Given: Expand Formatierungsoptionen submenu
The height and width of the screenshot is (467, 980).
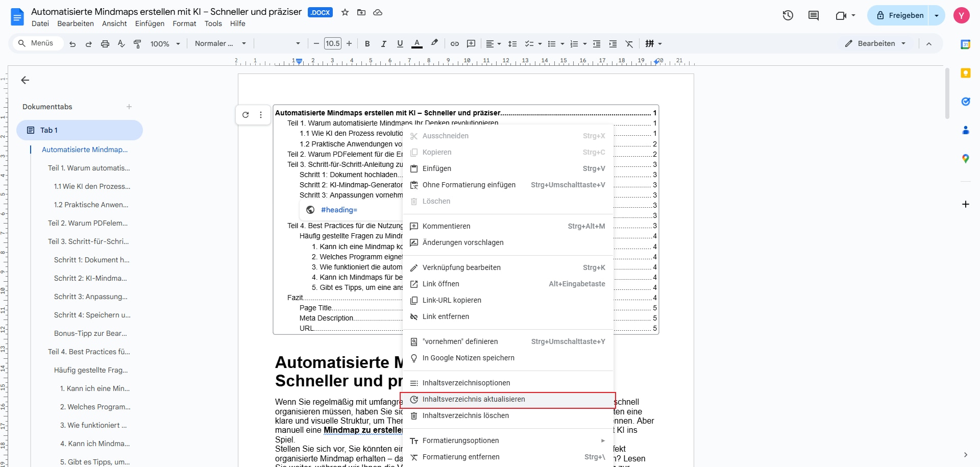Looking at the screenshot, I should tap(508, 440).
